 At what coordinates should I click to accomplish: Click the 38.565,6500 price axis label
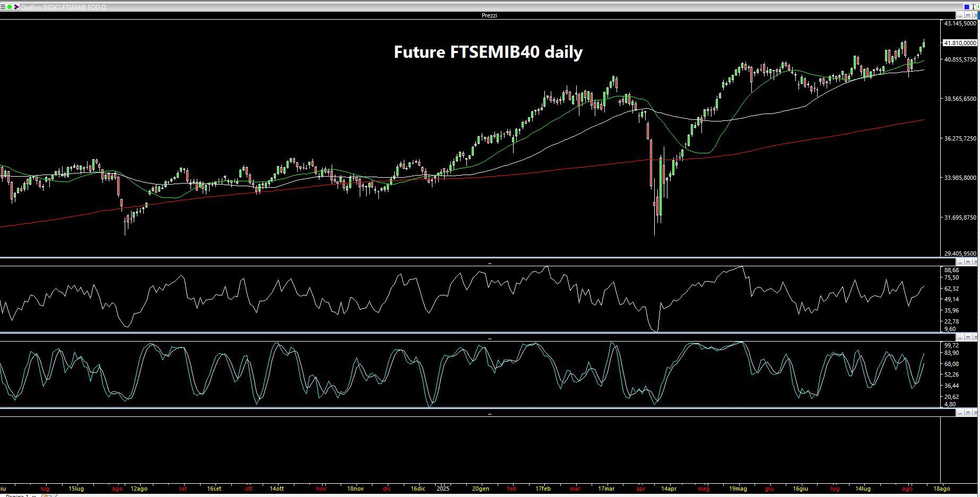pyautogui.click(x=960, y=99)
